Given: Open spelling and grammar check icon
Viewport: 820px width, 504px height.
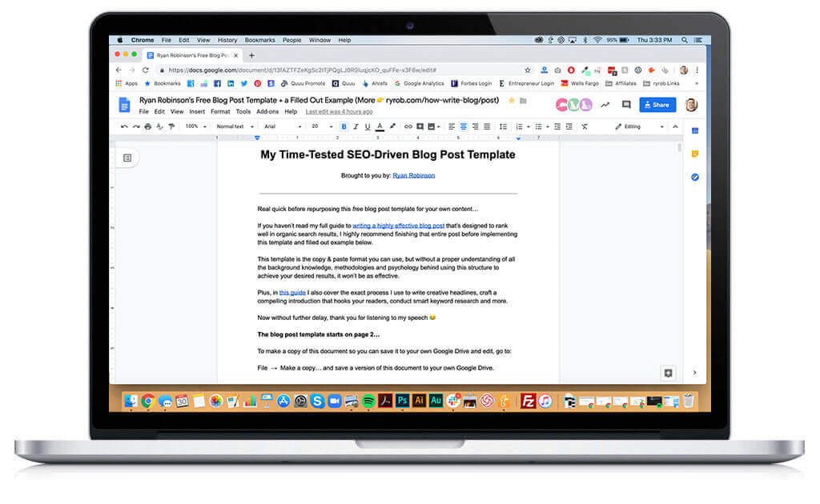Looking at the screenshot, I should pyautogui.click(x=159, y=126).
